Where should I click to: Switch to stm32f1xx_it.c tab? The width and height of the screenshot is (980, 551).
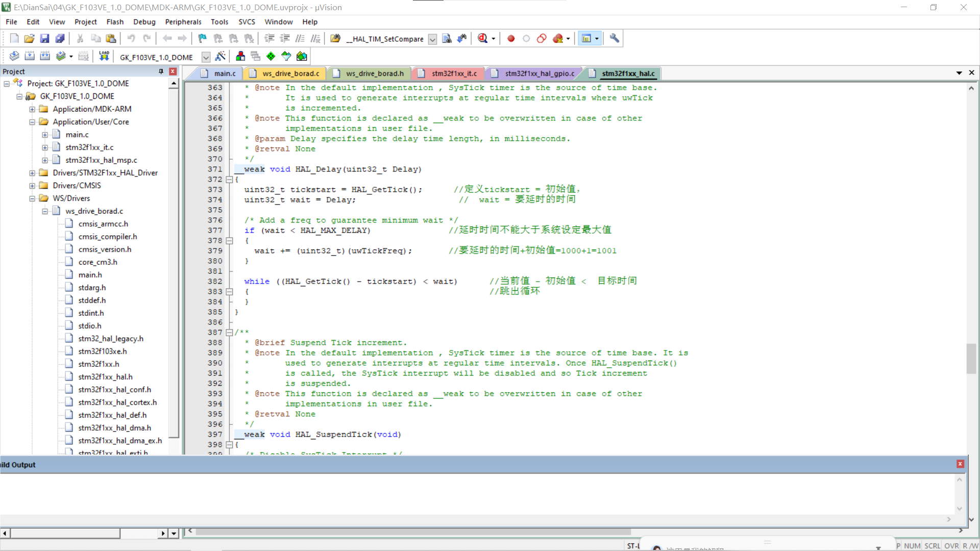coord(454,73)
